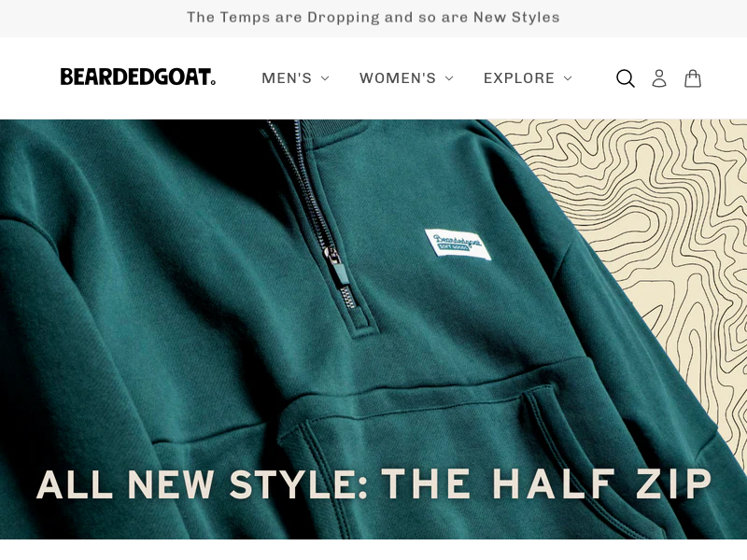Click the Temps are Dropping announcement text
The height and width of the screenshot is (560, 747).
373,18
